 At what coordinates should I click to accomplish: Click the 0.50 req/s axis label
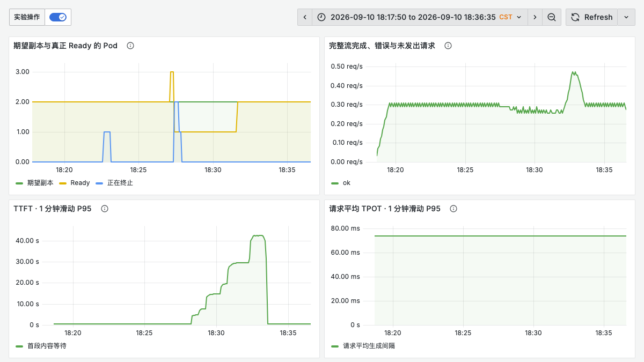coord(346,67)
